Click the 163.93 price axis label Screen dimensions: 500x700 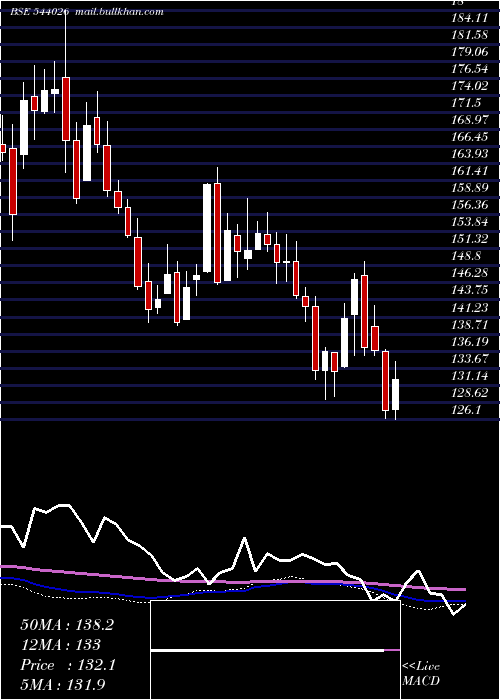(x=470, y=154)
